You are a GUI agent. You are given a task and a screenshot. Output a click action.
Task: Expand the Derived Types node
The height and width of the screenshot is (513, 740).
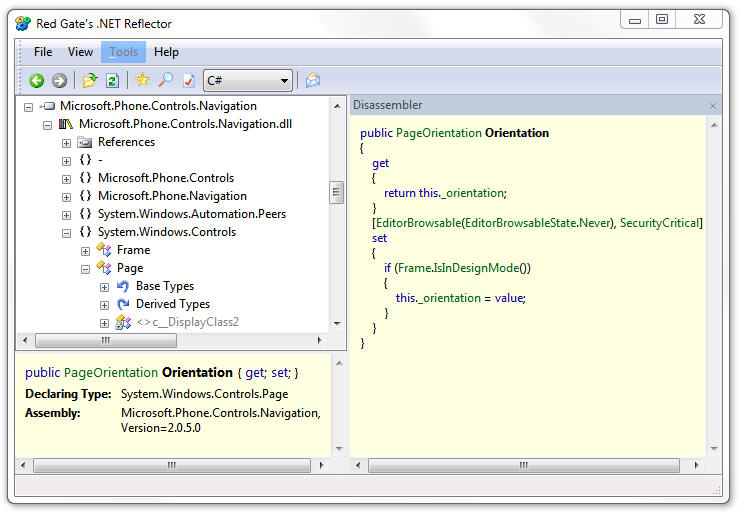pos(104,305)
